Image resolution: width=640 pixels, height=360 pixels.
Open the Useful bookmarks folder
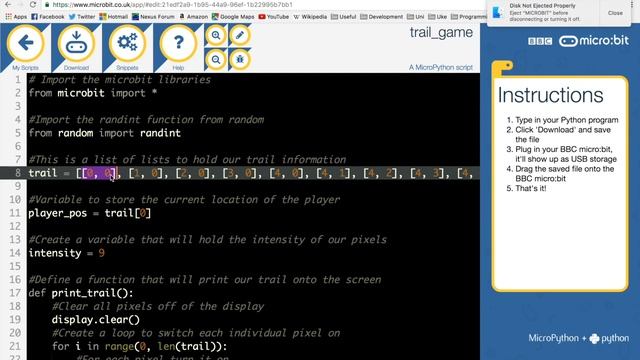coord(344,17)
